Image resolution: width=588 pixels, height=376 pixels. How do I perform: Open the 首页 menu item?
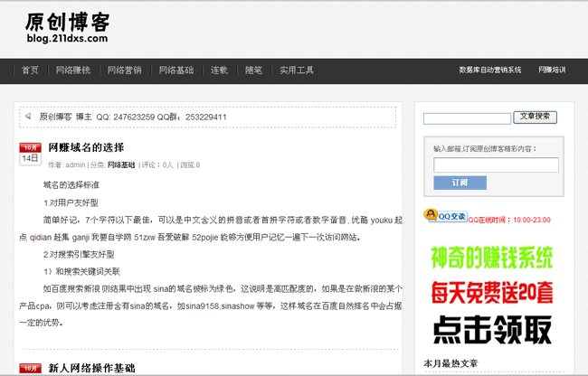point(30,70)
